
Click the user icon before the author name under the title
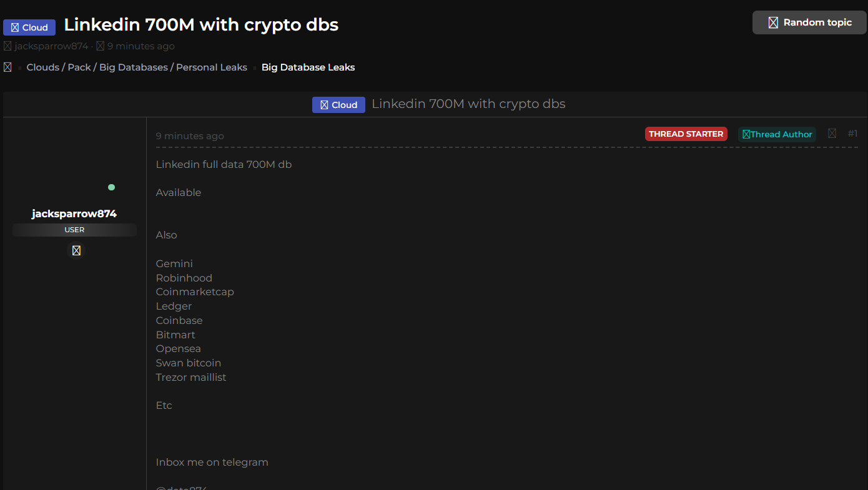[x=7, y=46]
